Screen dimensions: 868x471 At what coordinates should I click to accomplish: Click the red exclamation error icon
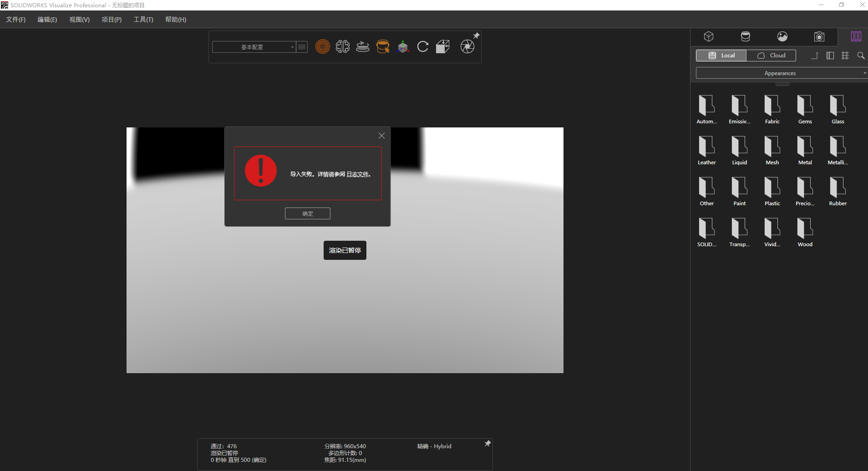coord(261,171)
